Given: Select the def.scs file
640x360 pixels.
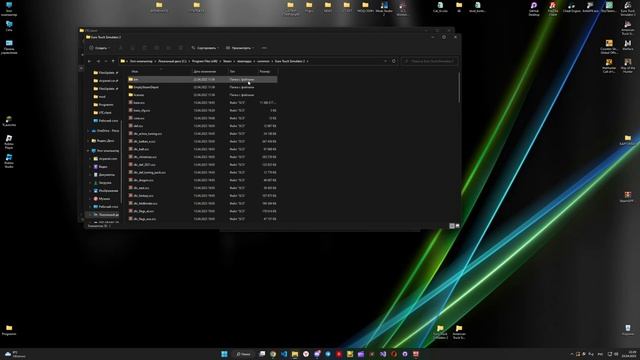Looking at the screenshot, I should pos(202,126).
